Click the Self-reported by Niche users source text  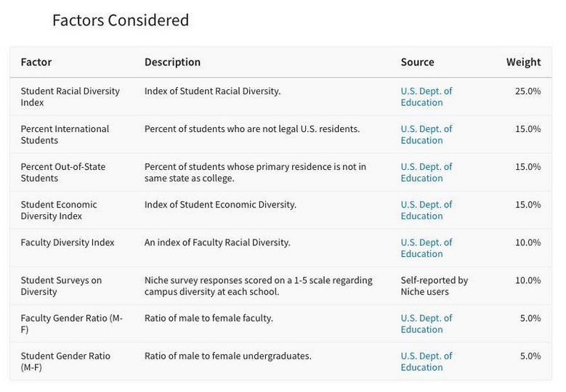pyautogui.click(x=434, y=285)
